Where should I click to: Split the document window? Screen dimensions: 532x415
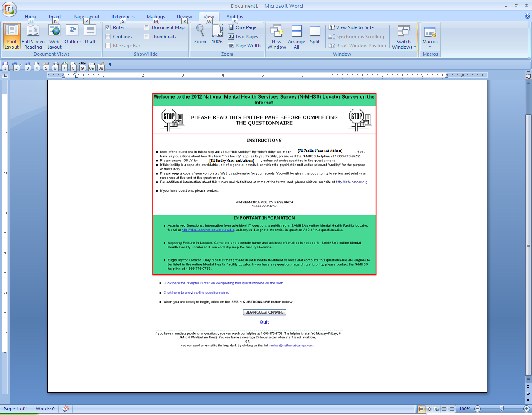[315, 35]
